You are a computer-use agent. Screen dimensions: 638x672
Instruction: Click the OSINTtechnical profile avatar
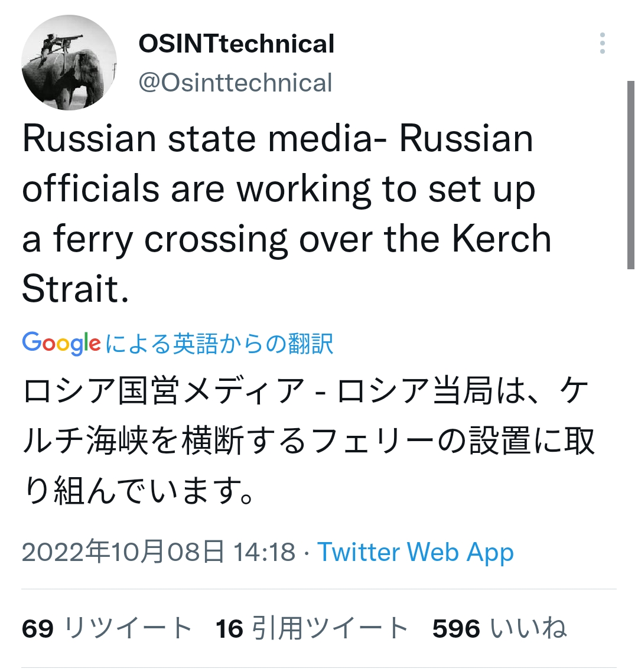(69, 64)
